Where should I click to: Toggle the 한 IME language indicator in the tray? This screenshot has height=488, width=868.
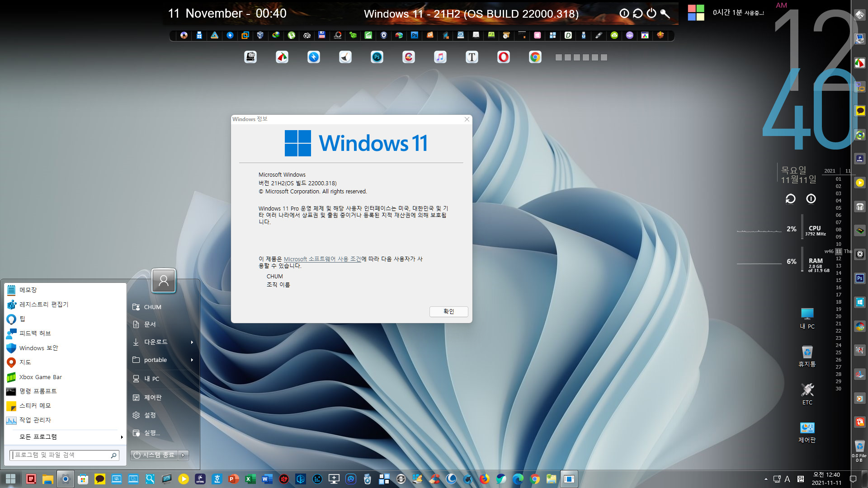pos(801,479)
